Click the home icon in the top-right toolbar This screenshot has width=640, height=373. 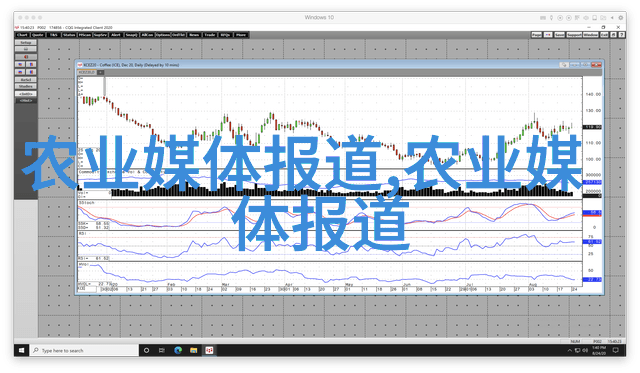[613, 35]
